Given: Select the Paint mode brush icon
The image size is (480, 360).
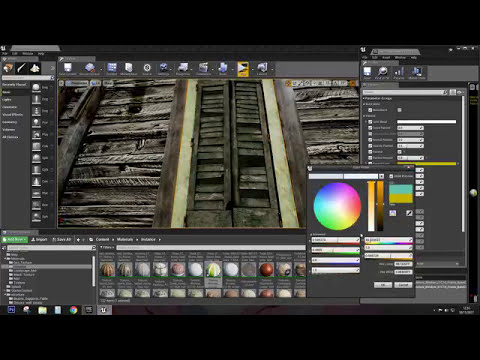Looking at the screenshot, I should (x=21, y=68).
